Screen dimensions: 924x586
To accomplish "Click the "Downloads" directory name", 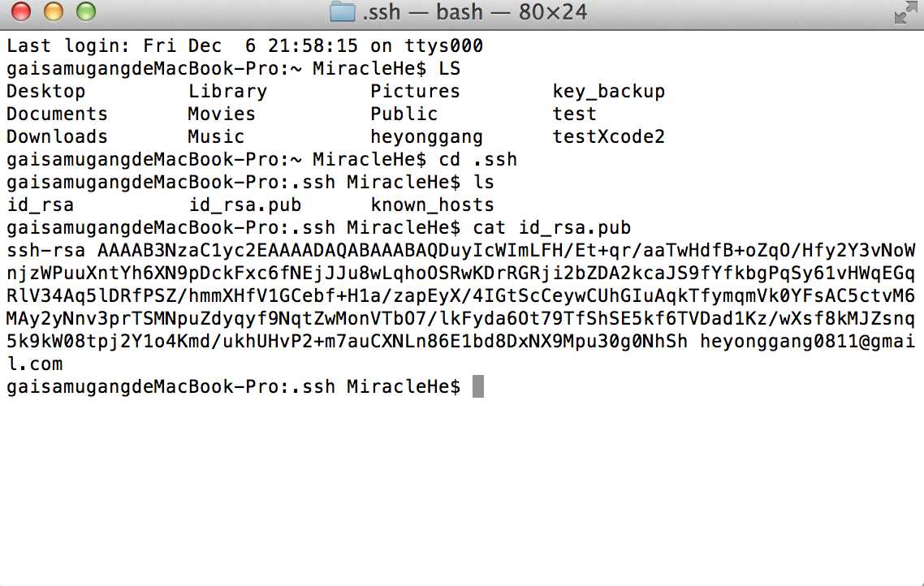I will click(x=57, y=137).
